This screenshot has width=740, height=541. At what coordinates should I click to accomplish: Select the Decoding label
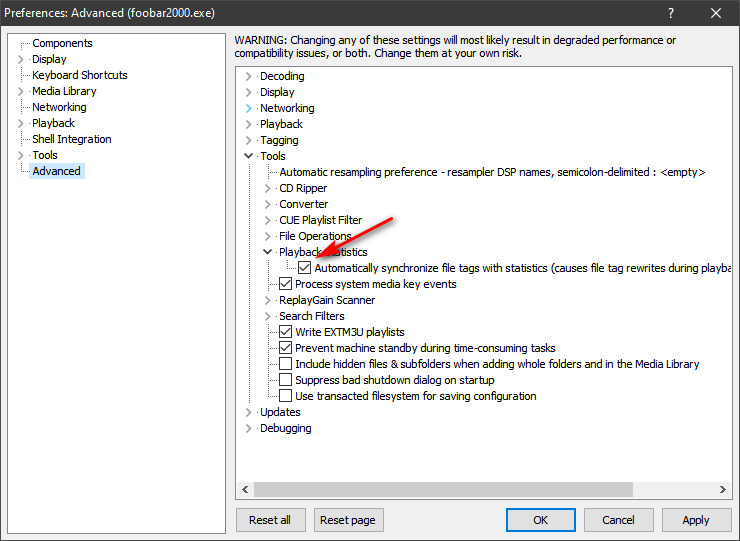tap(282, 76)
